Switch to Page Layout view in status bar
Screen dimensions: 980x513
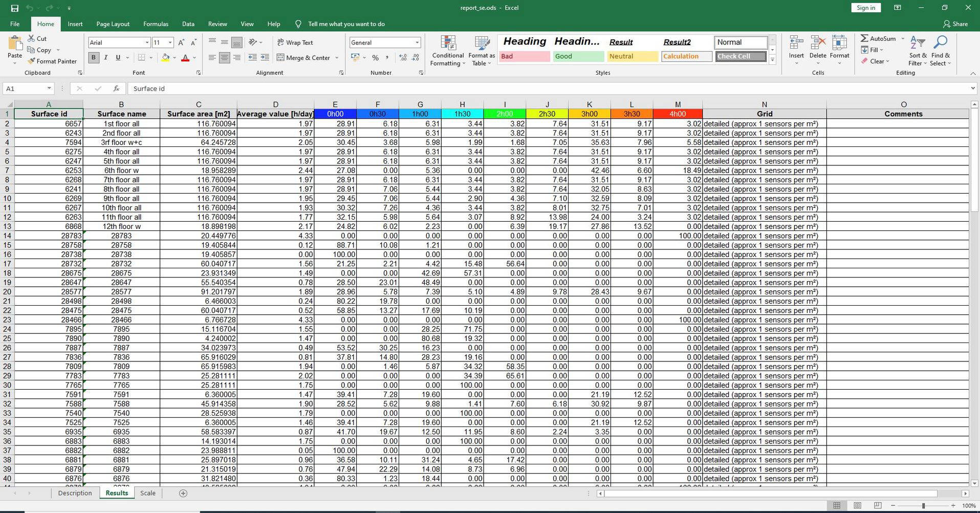857,505
